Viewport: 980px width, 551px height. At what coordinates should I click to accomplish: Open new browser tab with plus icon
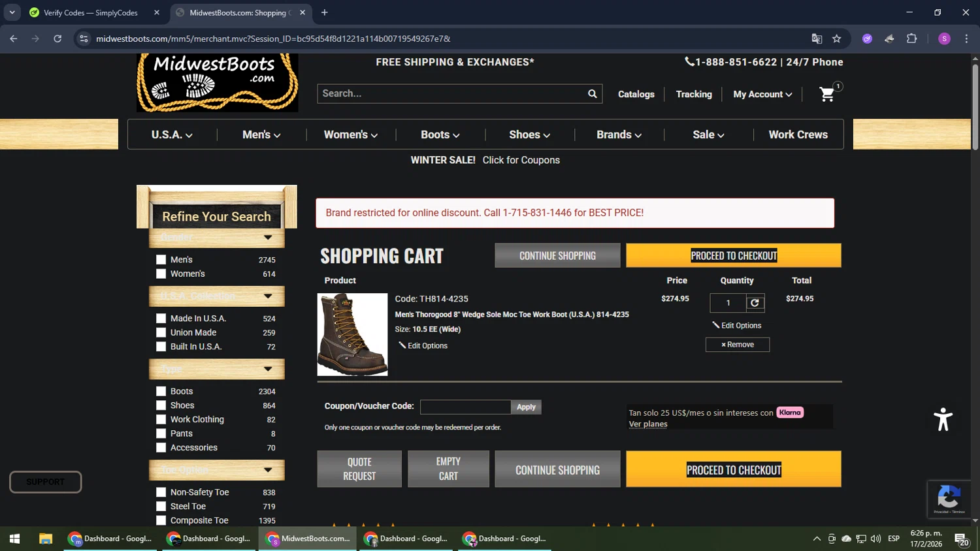(325, 12)
